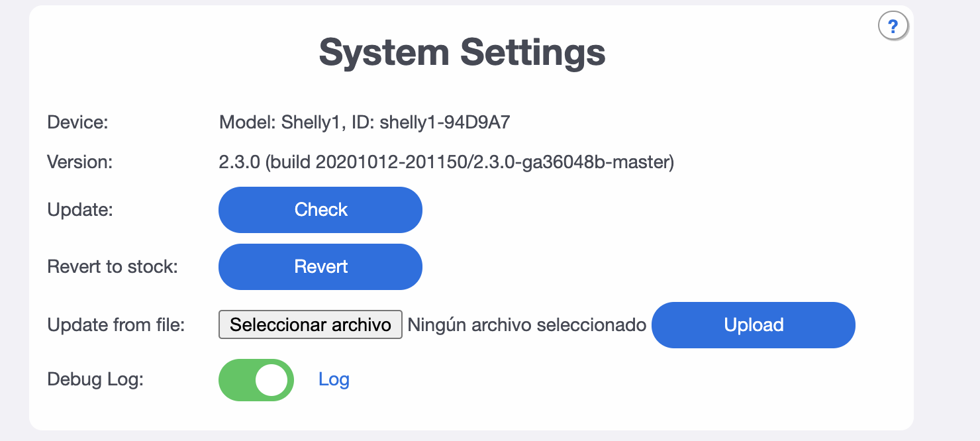This screenshot has height=441, width=980.
Task: Click the Debug Log label
Action: tap(95, 380)
